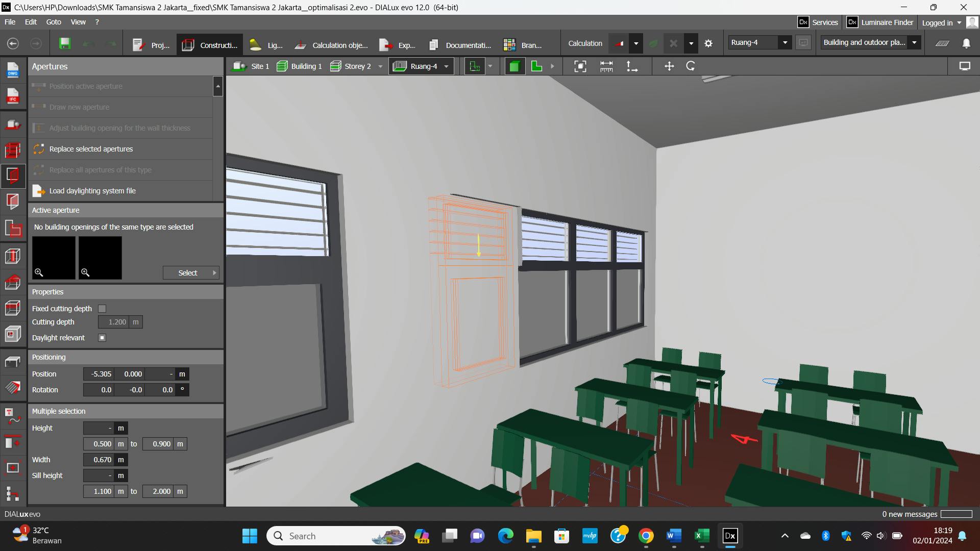Screen dimensions: 980x551
Task: Click the notifications bell in toolbar
Action: tap(966, 44)
